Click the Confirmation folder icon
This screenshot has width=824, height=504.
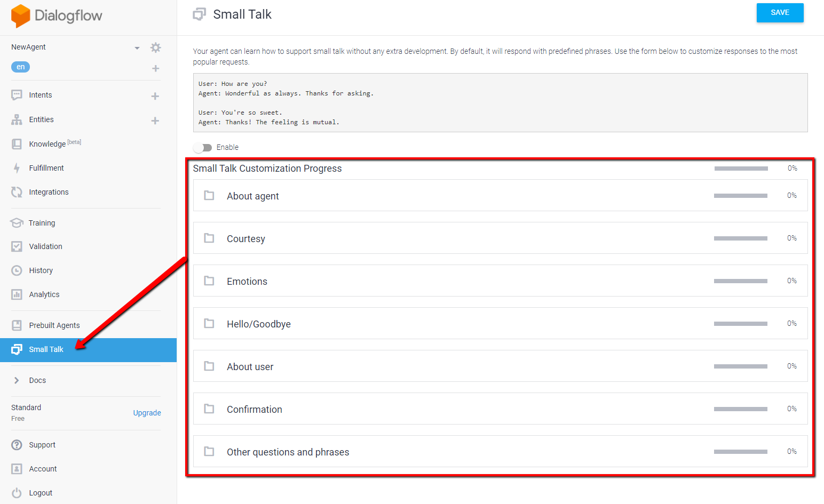point(209,409)
